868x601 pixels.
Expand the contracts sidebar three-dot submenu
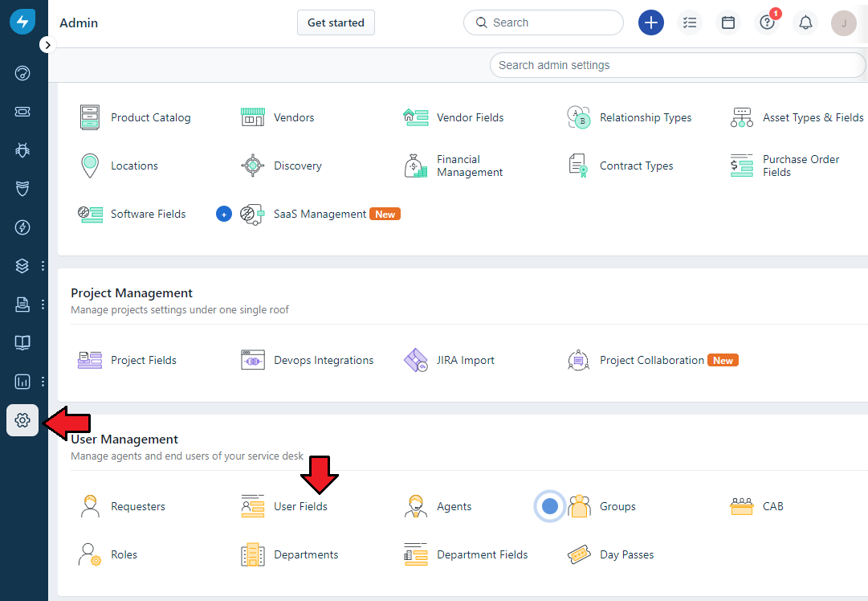43,304
